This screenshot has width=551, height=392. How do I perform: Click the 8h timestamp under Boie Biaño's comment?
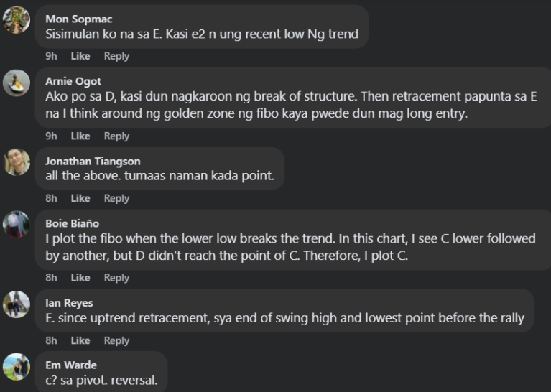[51, 278]
